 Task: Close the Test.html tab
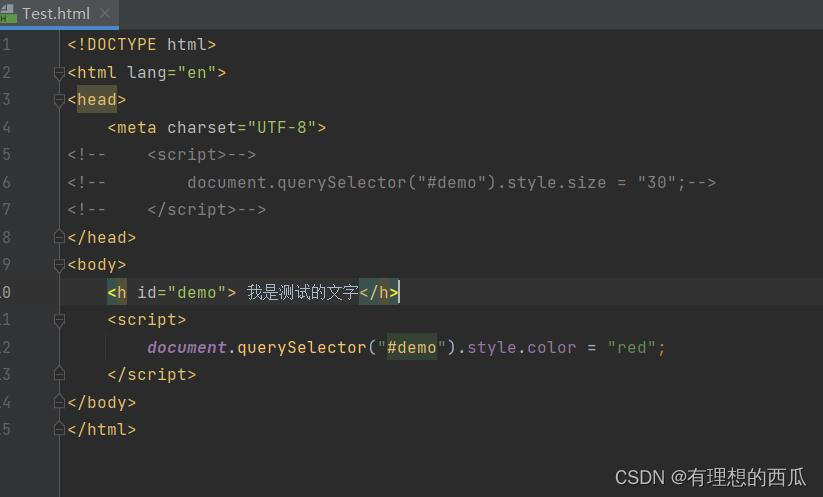tap(105, 13)
